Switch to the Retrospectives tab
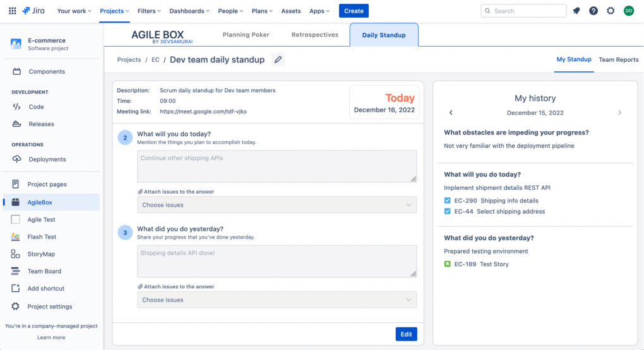644x350 pixels. (315, 35)
